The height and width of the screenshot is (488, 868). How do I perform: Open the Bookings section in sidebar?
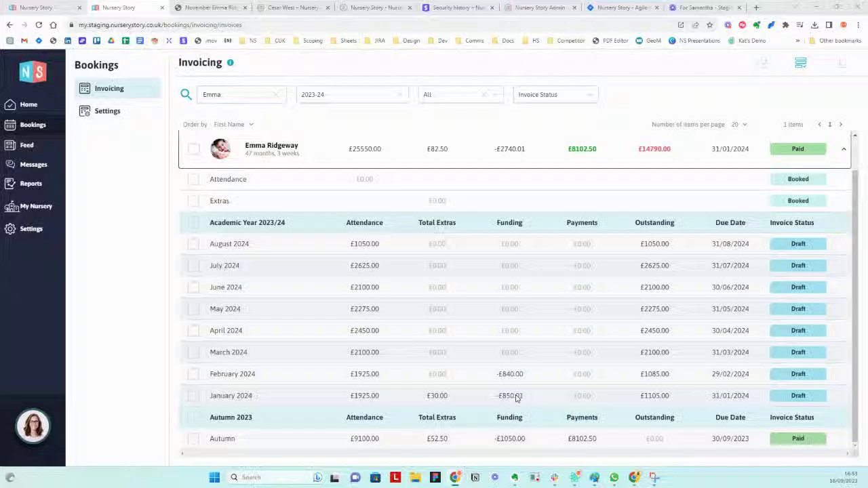click(x=25, y=125)
